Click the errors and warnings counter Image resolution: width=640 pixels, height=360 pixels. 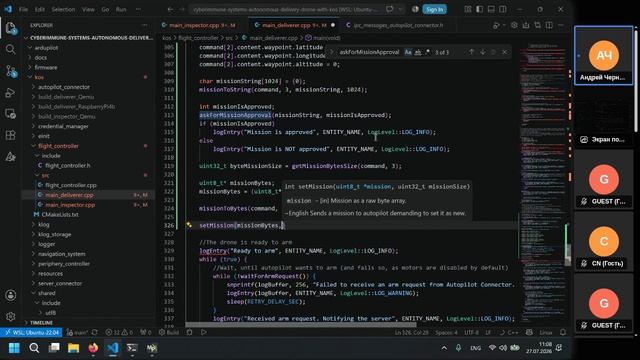(x=119, y=332)
